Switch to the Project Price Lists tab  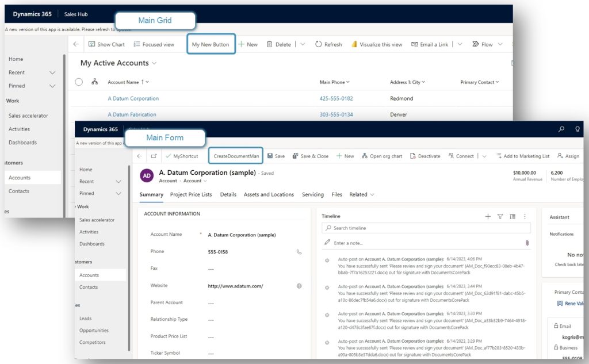pyautogui.click(x=191, y=194)
